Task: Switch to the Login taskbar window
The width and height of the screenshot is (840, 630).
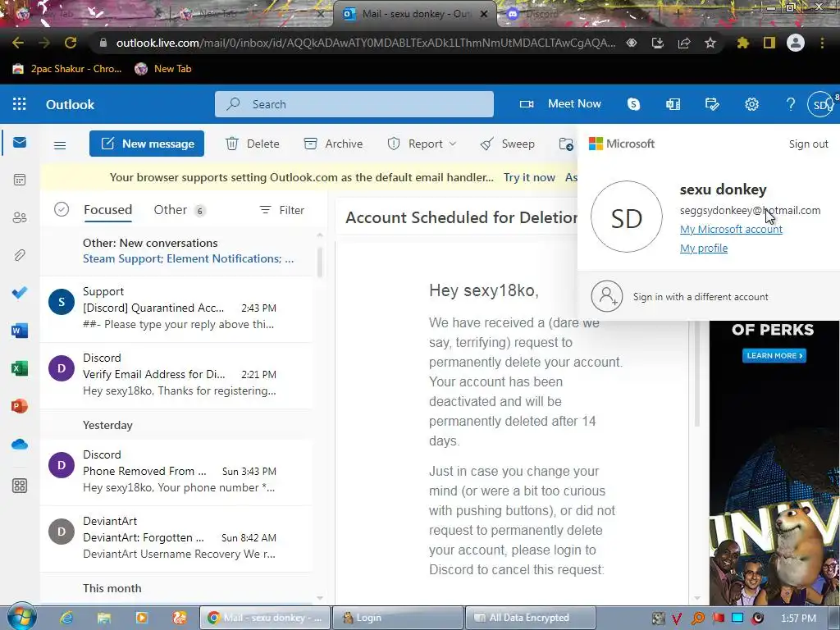Action: 398,618
